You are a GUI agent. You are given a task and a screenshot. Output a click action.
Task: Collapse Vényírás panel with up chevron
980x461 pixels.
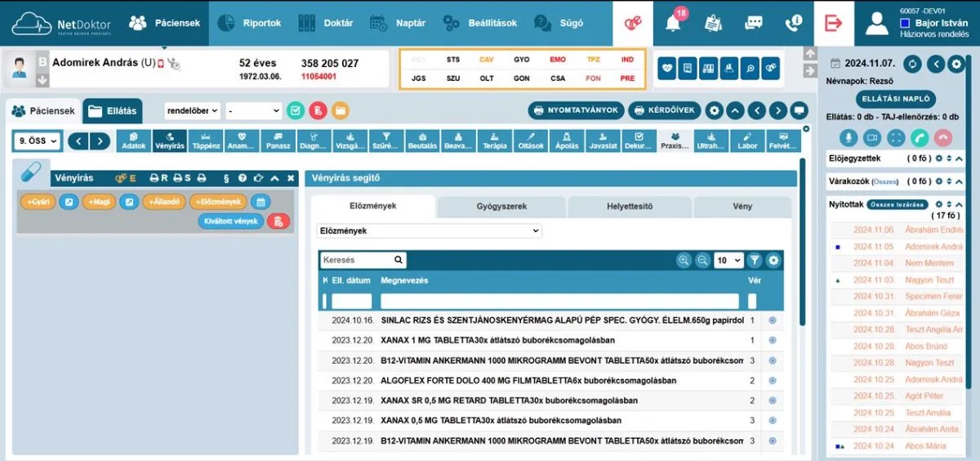pyautogui.click(x=274, y=177)
